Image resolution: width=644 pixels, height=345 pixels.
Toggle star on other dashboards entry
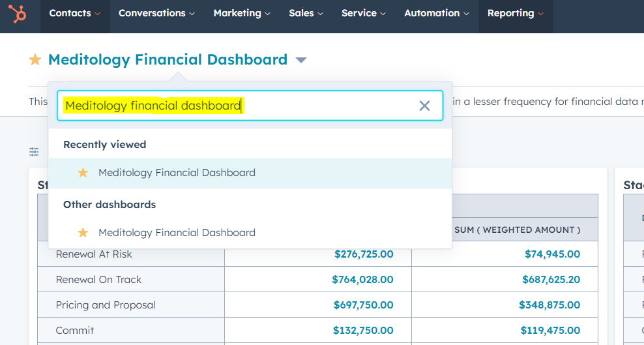click(83, 233)
